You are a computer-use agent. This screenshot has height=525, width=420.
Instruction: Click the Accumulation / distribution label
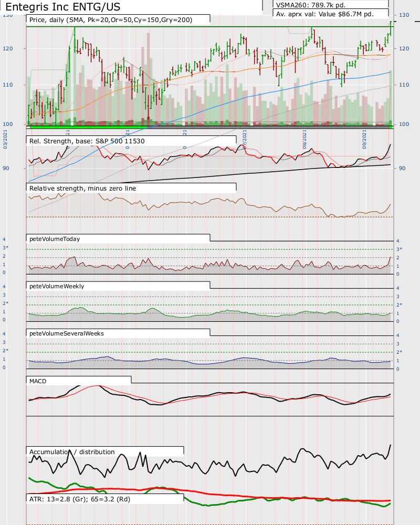pyautogui.click(x=72, y=451)
